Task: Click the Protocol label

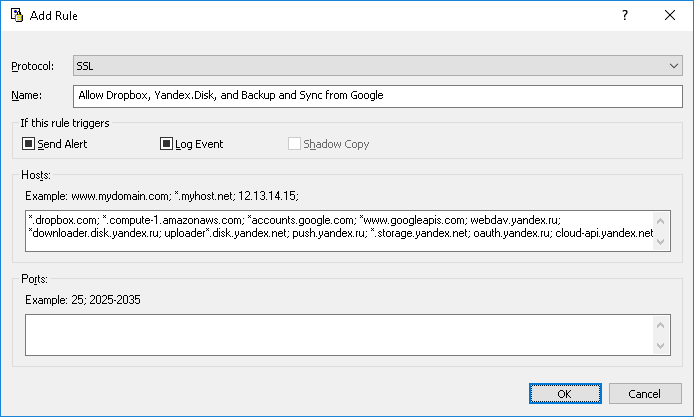Action: pyautogui.click(x=34, y=66)
